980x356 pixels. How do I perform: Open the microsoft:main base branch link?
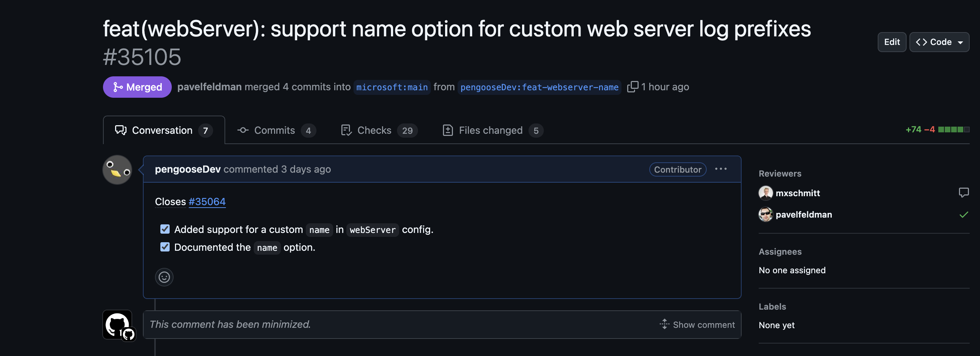coord(392,87)
